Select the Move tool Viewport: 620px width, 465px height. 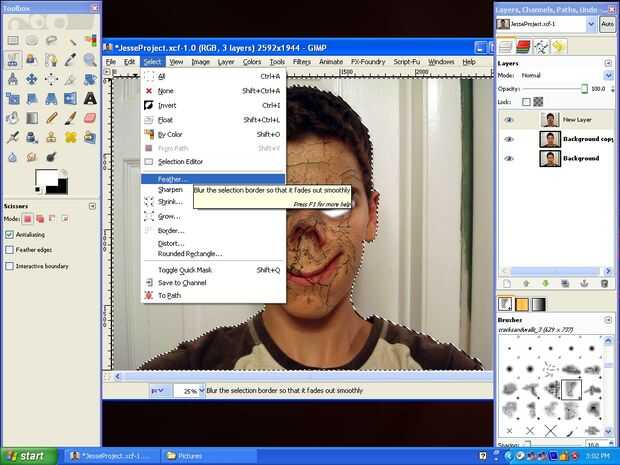click(x=32, y=79)
